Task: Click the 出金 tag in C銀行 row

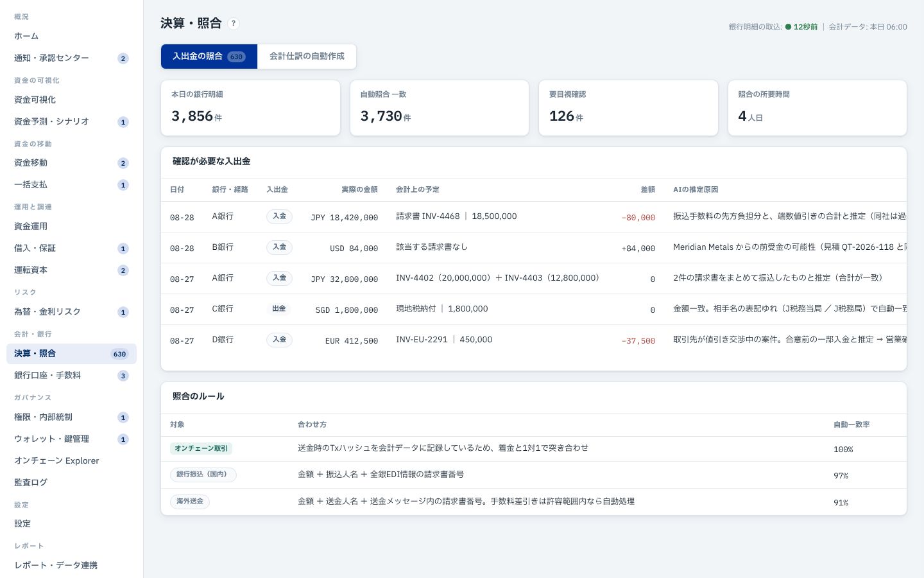Action: click(x=279, y=309)
